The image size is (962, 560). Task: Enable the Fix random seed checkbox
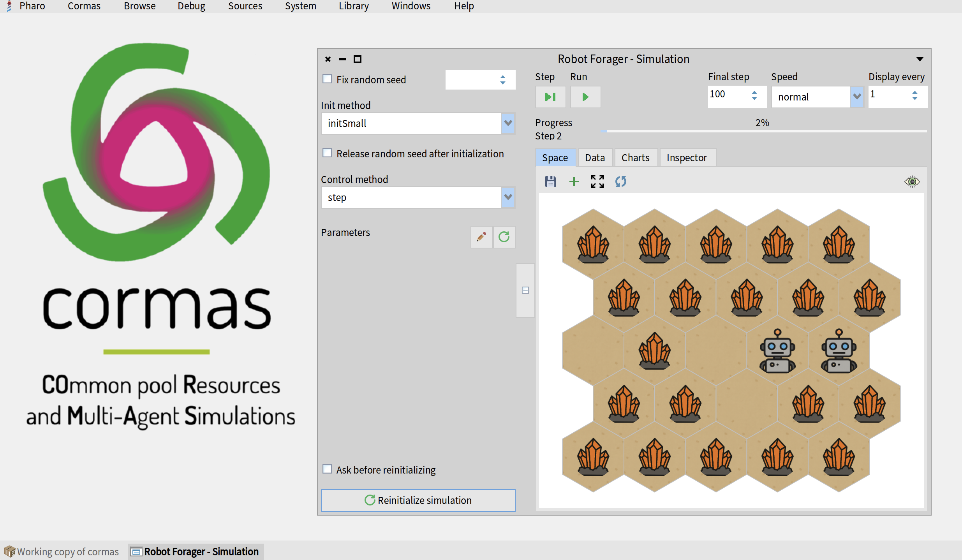327,79
